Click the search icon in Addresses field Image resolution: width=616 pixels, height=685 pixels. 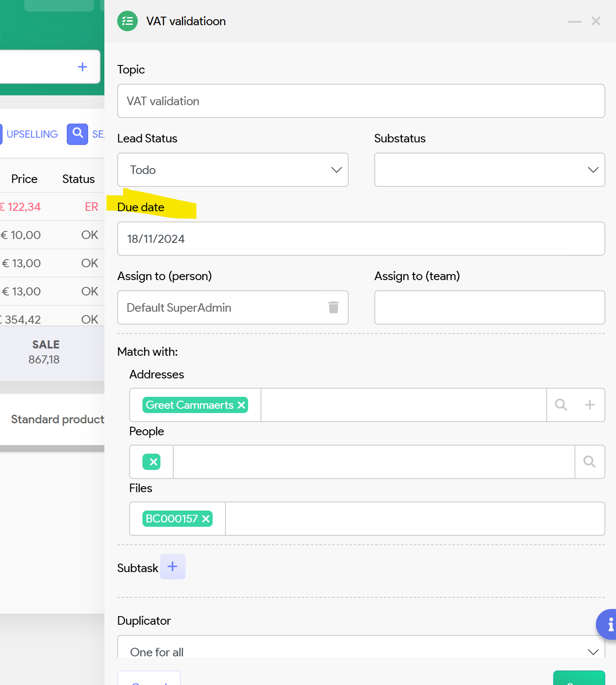pos(561,405)
